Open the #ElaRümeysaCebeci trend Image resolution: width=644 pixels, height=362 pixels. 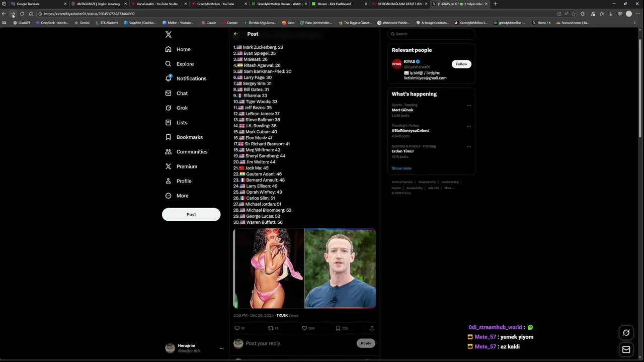click(411, 131)
